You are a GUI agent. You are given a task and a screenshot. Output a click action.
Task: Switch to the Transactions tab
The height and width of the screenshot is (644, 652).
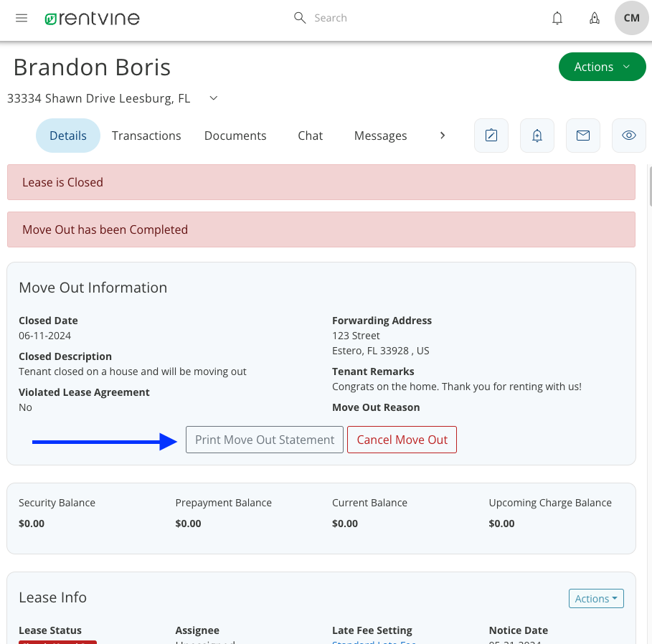tap(146, 136)
